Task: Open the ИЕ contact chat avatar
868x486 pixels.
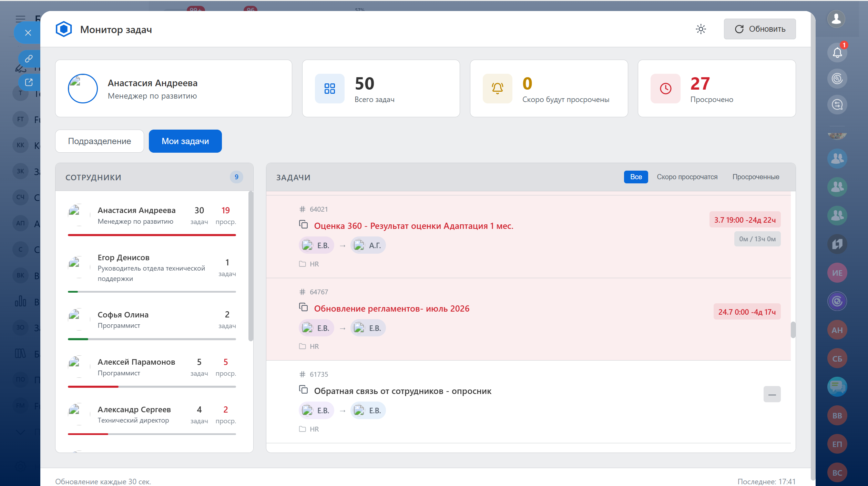Action: click(837, 273)
